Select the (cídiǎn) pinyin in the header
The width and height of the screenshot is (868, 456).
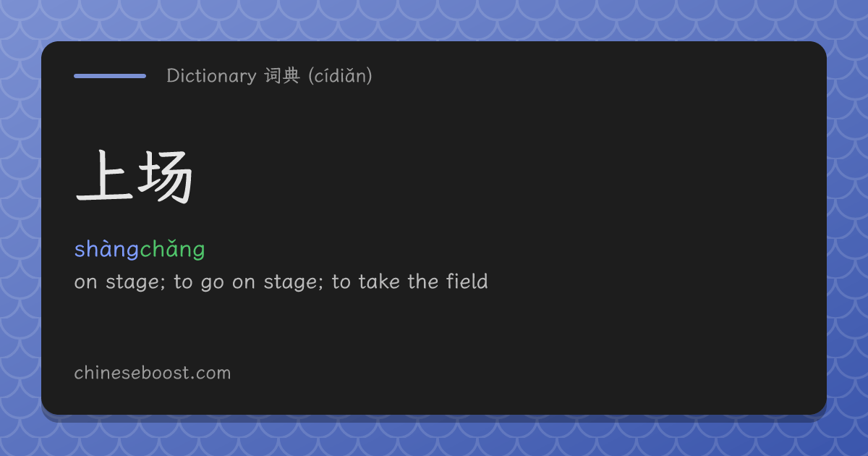(340, 76)
